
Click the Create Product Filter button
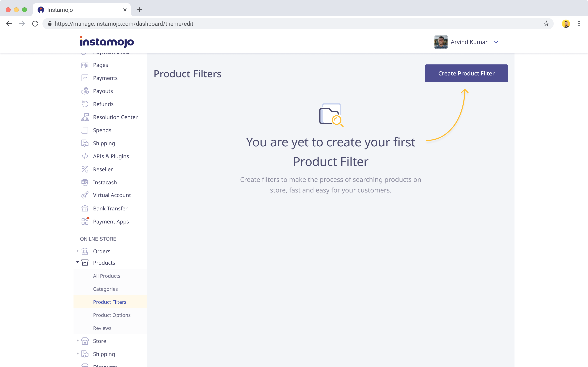(466, 73)
